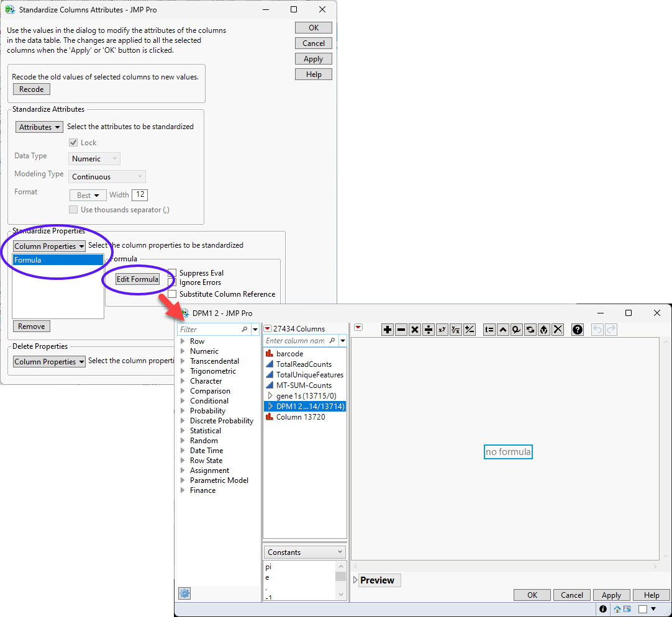Expand the Statistical function category
Viewport: 672px width, 617px height.
[183, 431]
